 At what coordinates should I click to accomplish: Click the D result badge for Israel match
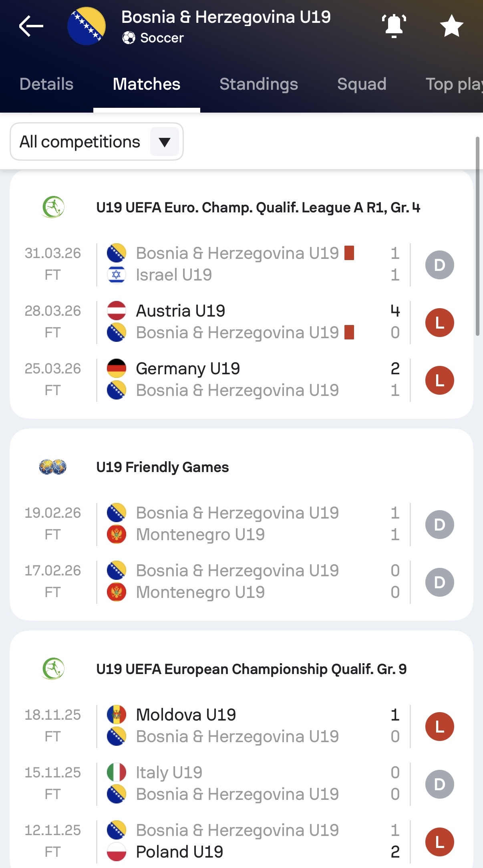(439, 264)
